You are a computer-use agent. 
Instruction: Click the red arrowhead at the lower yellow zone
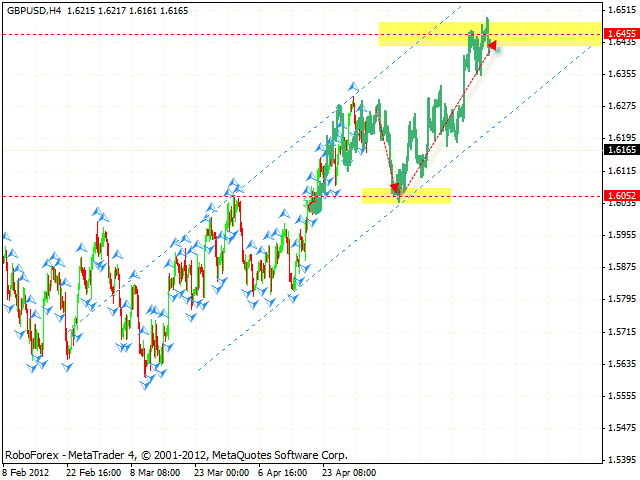[x=395, y=188]
